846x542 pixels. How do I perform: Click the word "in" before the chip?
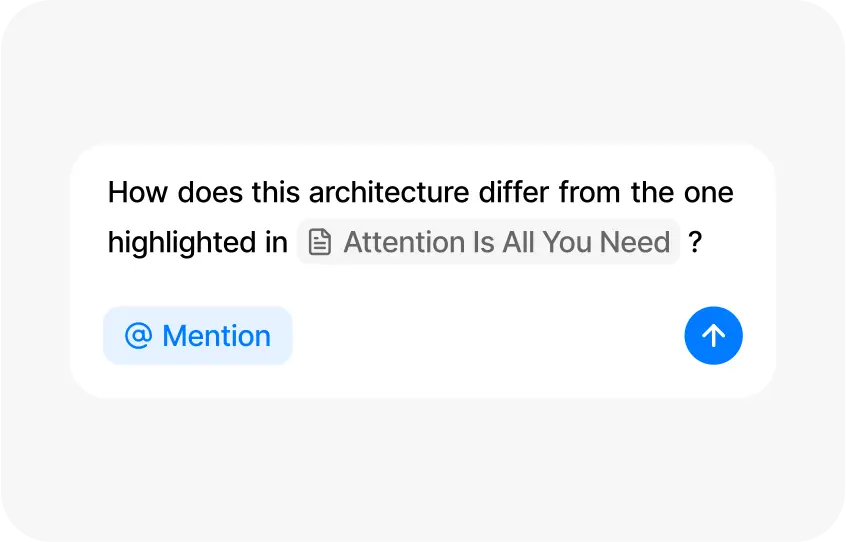pos(276,242)
